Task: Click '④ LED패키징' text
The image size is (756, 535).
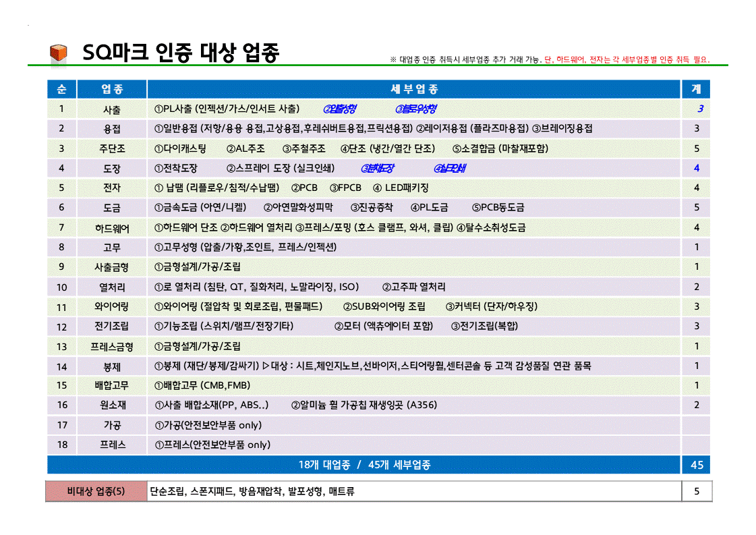Action: tap(401, 188)
